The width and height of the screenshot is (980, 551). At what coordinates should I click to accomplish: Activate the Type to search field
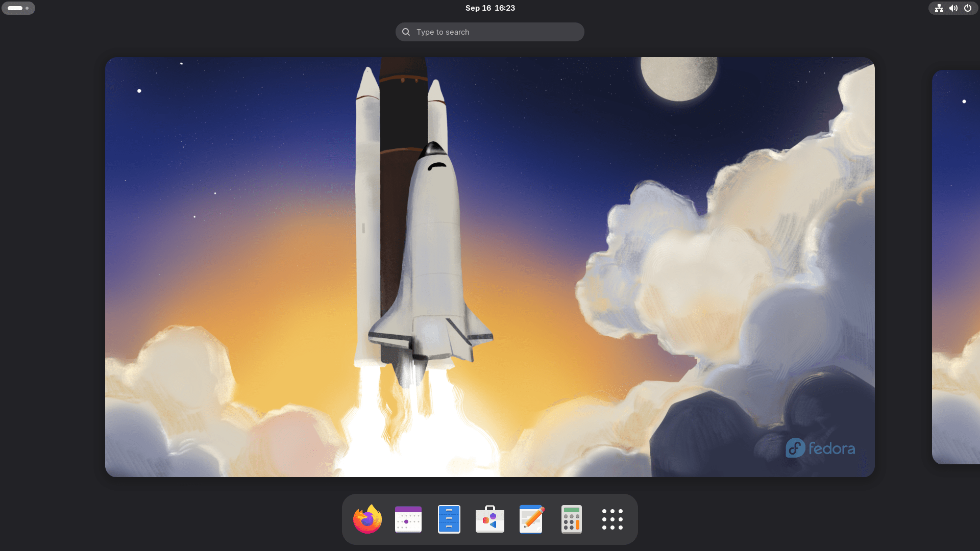click(489, 32)
